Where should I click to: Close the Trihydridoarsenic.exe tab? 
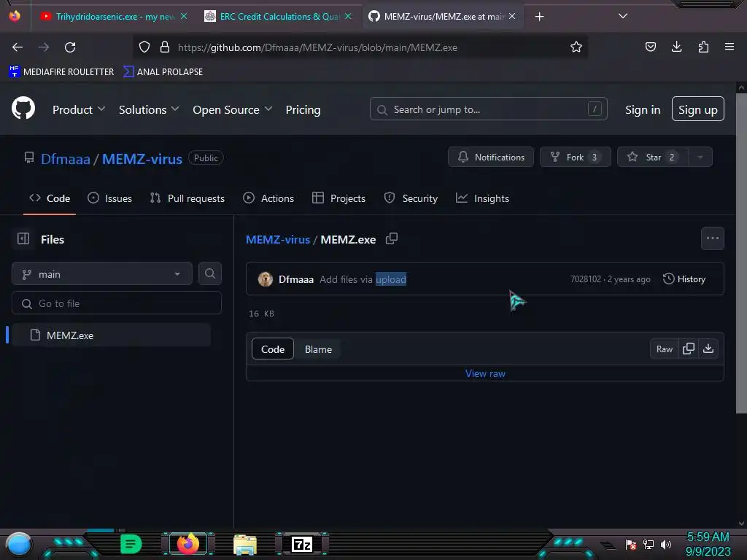pos(184,16)
